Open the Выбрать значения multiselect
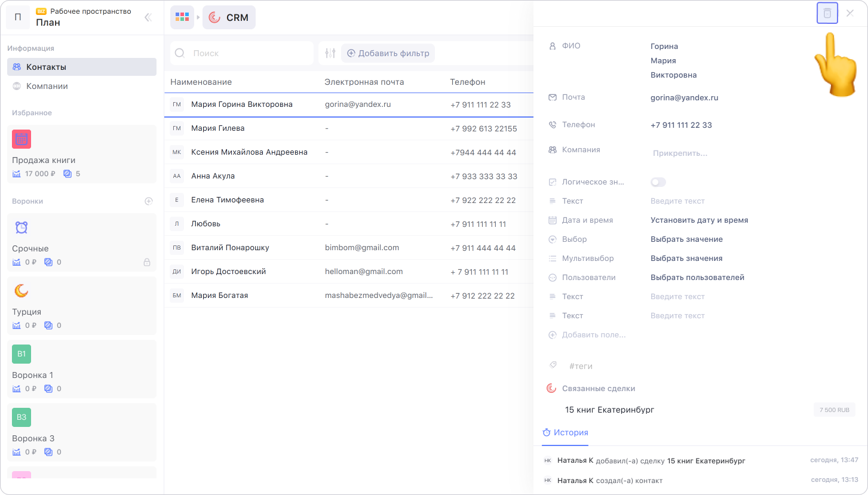Viewport: 868px width, 495px height. click(686, 259)
